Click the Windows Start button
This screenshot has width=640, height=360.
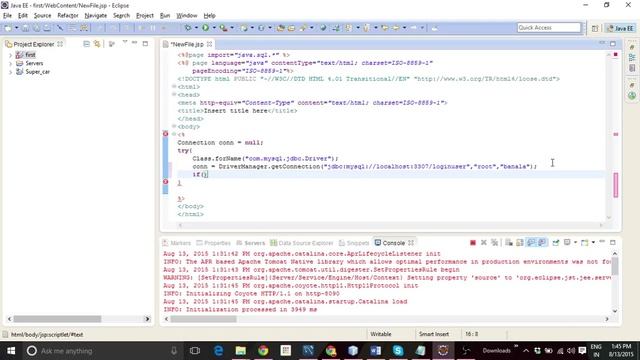coord(11,351)
